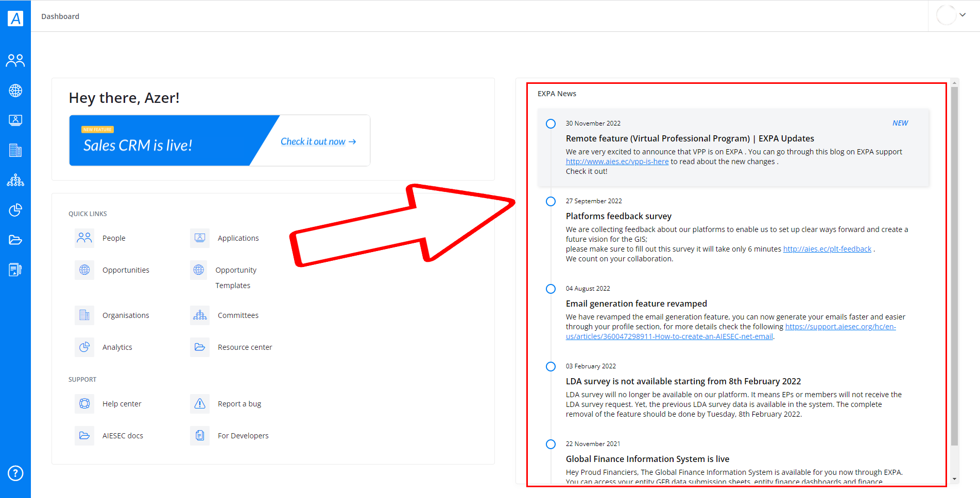Open the Applications quick link label
980x498 pixels.
coord(238,238)
